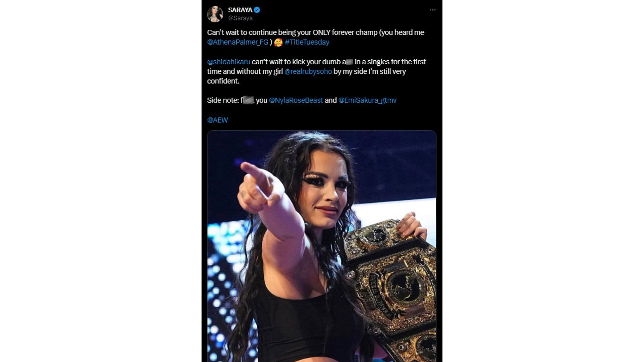Screen dimensions: 644x362
Task: Open @NylaRoseBeast mention
Action: pos(296,100)
